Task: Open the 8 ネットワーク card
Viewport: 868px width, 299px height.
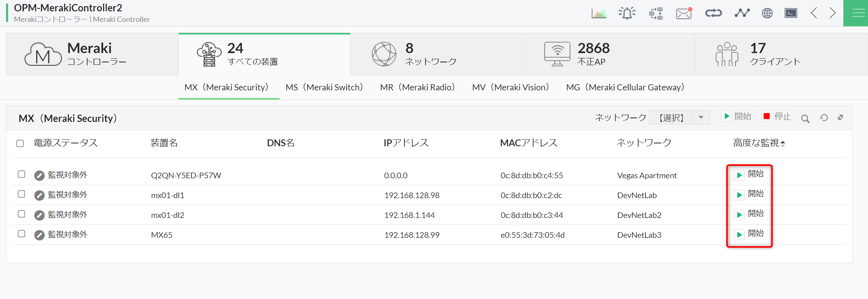Action: [x=436, y=54]
